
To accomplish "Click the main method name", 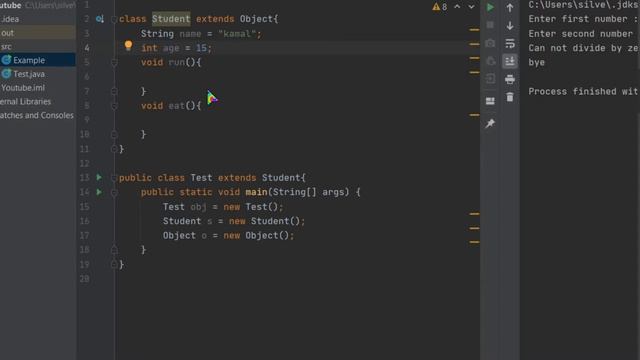I will [x=256, y=192].
